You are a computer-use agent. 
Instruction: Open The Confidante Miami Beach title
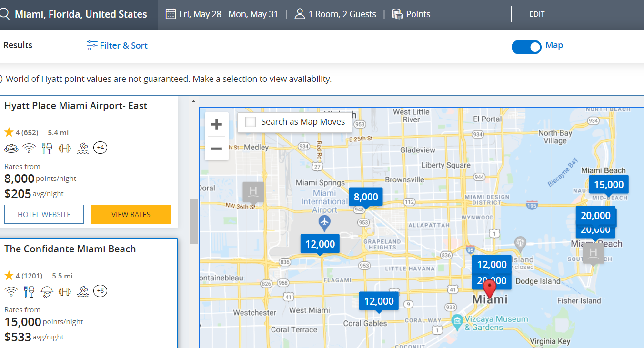click(x=70, y=249)
